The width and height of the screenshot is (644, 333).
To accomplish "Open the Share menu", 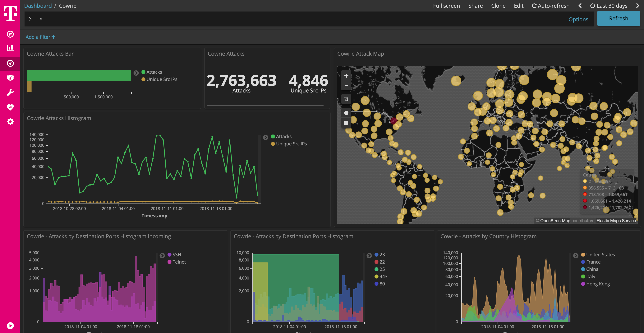I will pyautogui.click(x=475, y=6).
